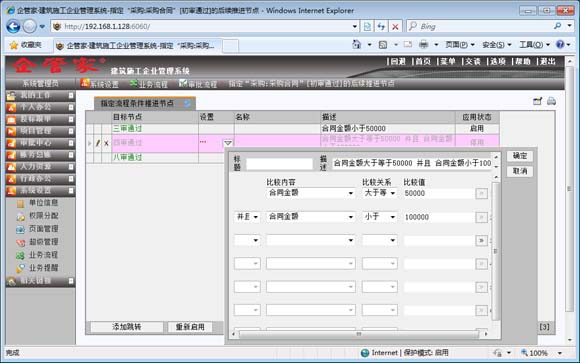Select 菜单 in the top navigation
This screenshot has height=363, width=580.
point(448,61)
